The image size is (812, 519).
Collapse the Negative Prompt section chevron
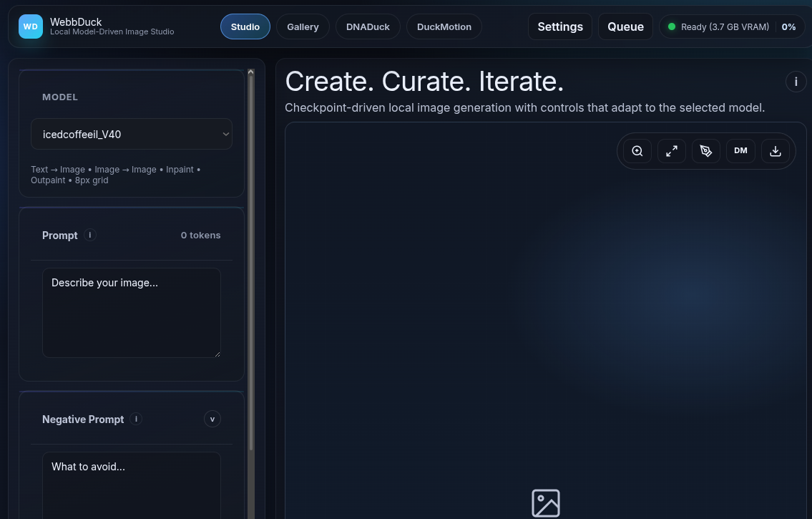[212, 419]
